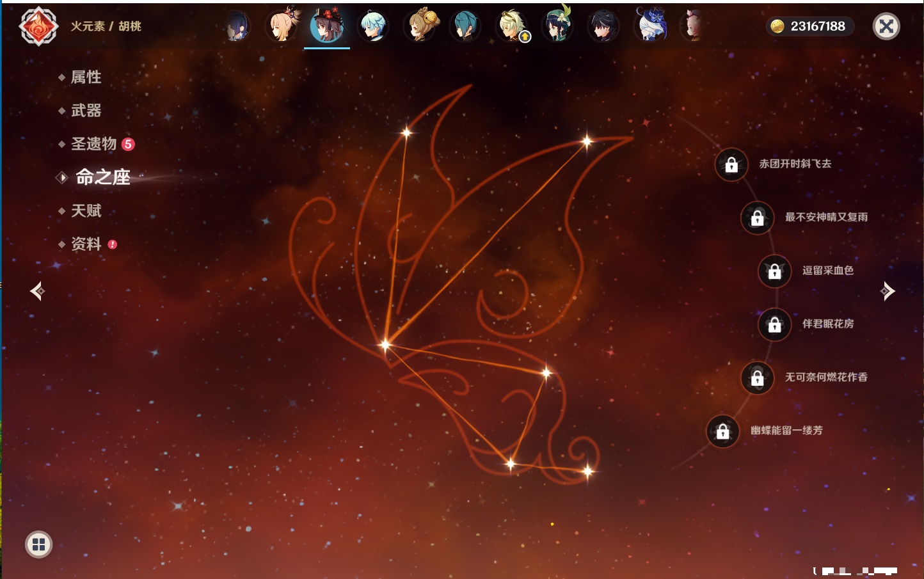Viewport: 924px width, 579px height.
Task: Open the 天赋 talents menu
Action: [x=86, y=210]
